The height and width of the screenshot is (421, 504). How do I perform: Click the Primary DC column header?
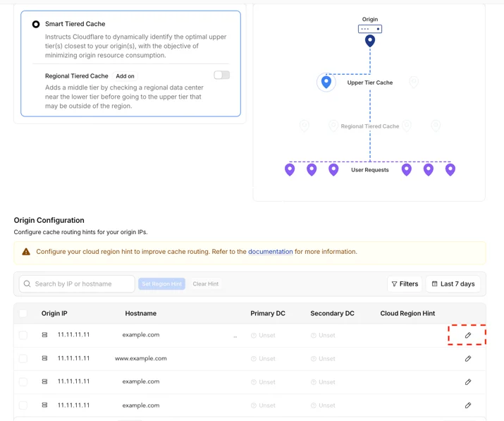tap(268, 313)
